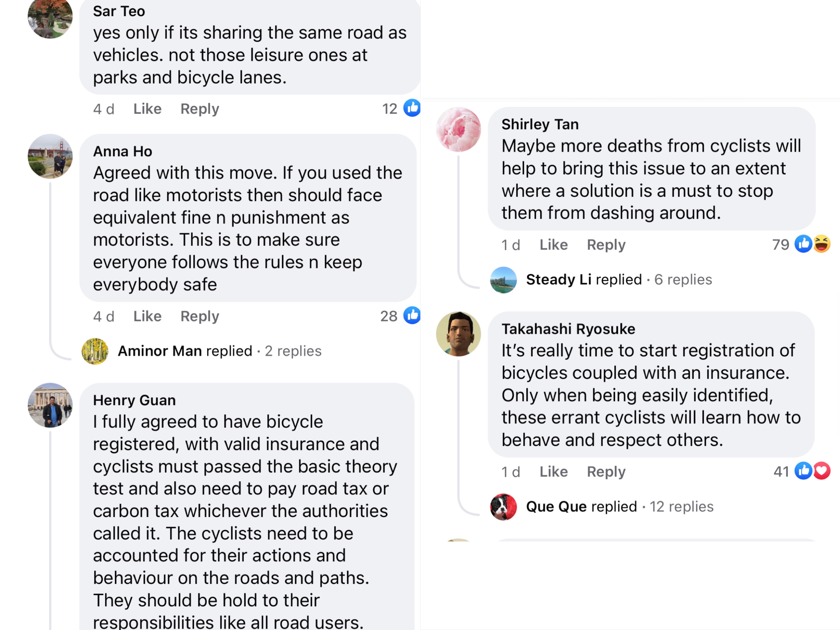The image size is (840, 630).
Task: Click the thumbs-up reaction icon on Anna Ho's comment
Action: 412,316
